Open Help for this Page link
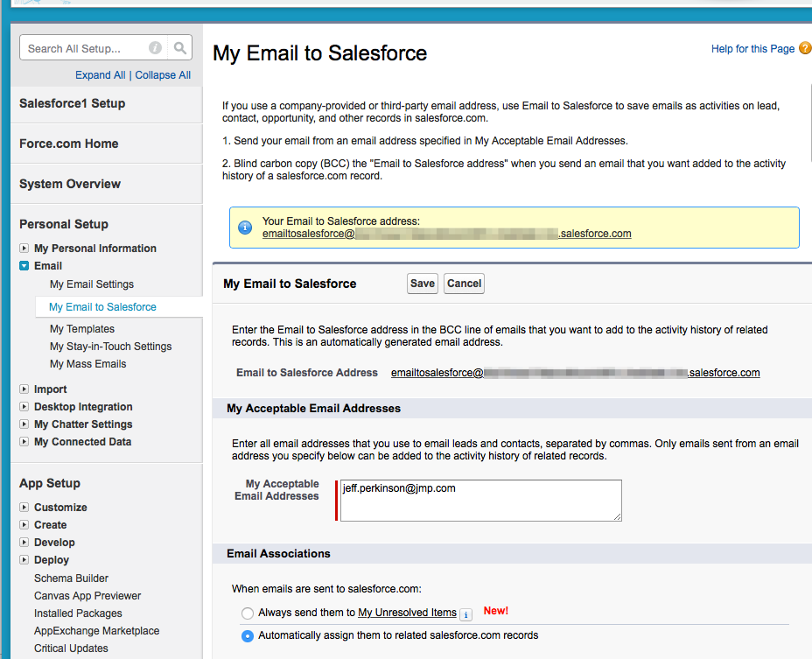Image resolution: width=812 pixels, height=659 pixels. click(x=752, y=49)
